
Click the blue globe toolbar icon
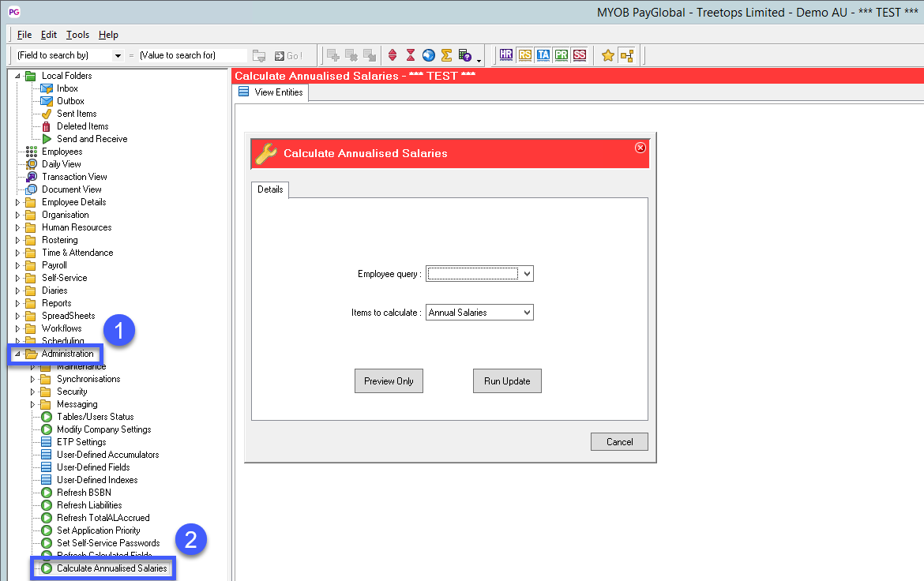[428, 55]
